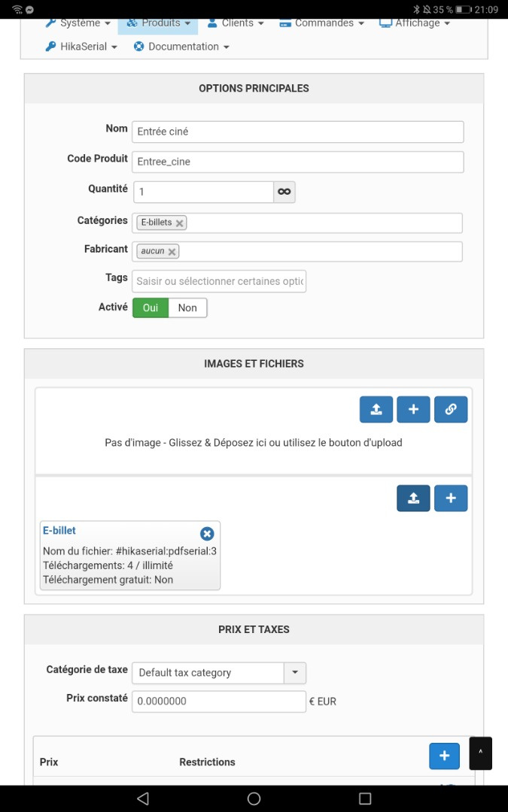Open the E-billet file link
The image size is (508, 812).
pyautogui.click(x=59, y=530)
